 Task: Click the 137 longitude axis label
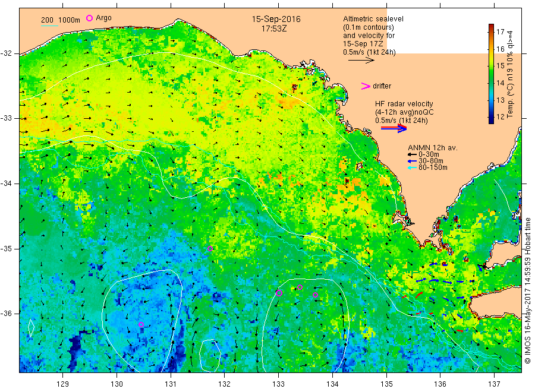(495, 384)
